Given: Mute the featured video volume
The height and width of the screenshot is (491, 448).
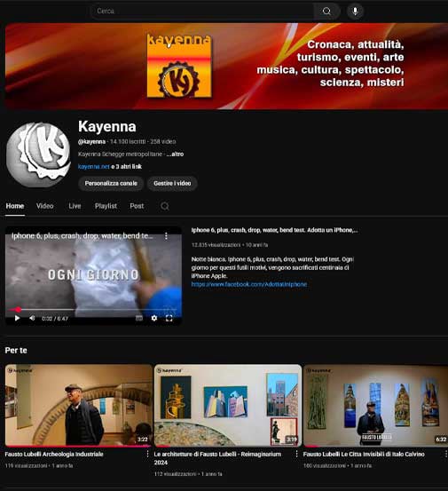Looking at the screenshot, I should tap(32, 318).
